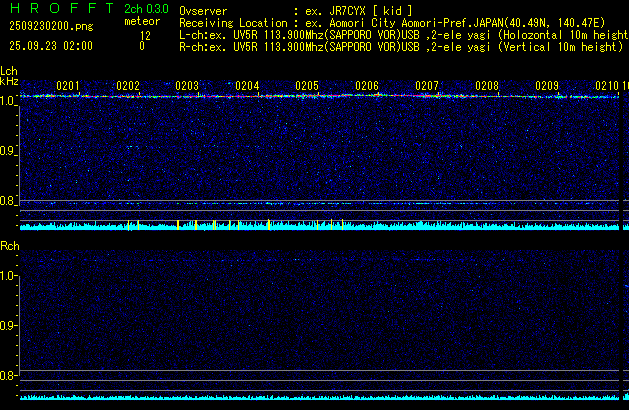
Task: Jump to the 0207 time marker
Action: (x=427, y=86)
